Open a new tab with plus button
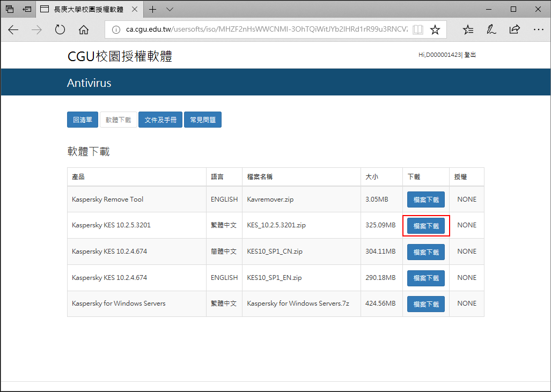 pos(153,10)
